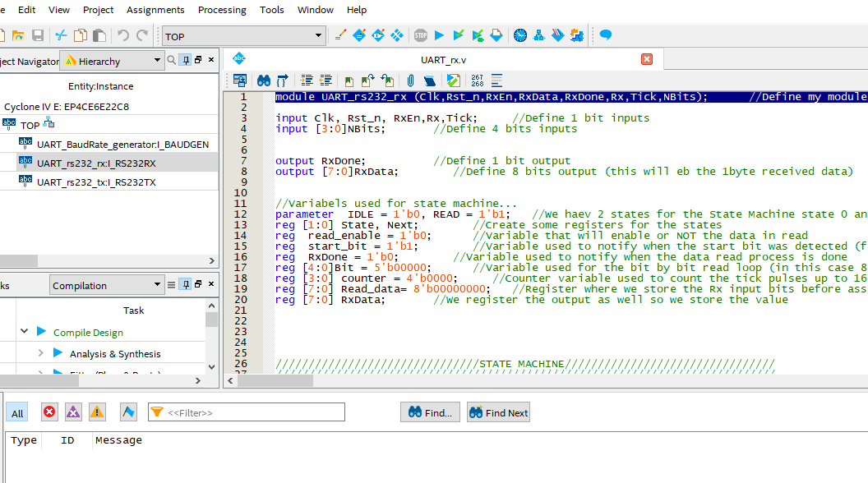Image resolution: width=868 pixels, height=483 pixels.
Task: Open the file with the folder icon
Action: (x=18, y=36)
